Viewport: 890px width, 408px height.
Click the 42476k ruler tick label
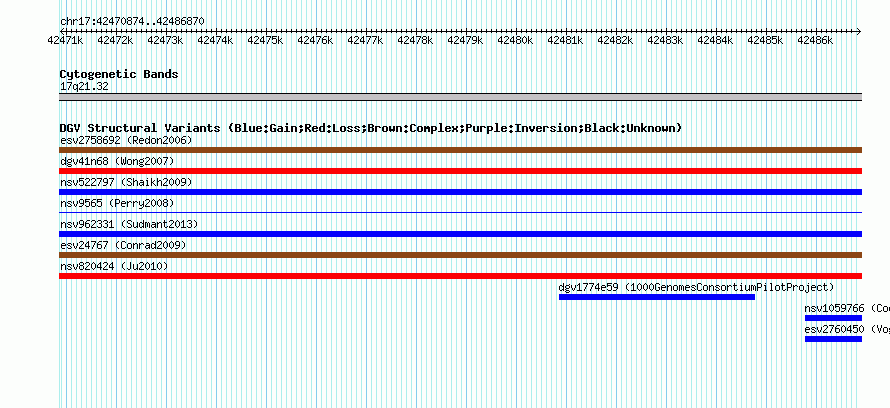pos(315,40)
